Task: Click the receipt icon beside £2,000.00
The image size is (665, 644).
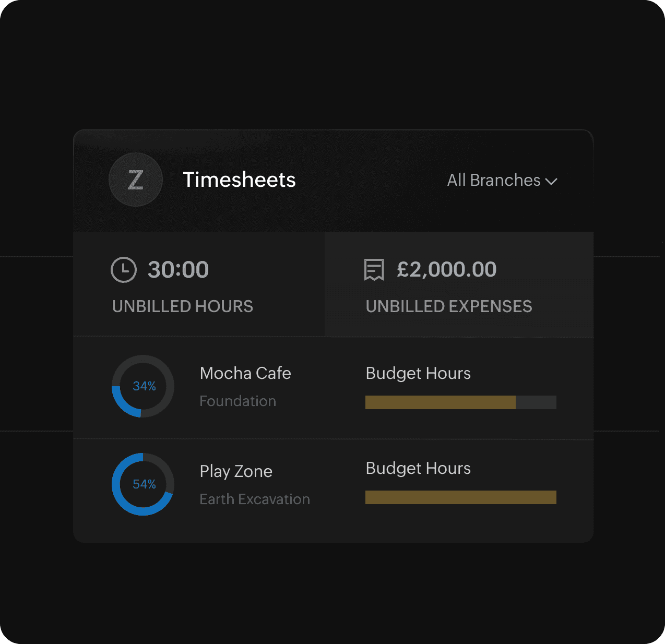Action: (x=374, y=270)
